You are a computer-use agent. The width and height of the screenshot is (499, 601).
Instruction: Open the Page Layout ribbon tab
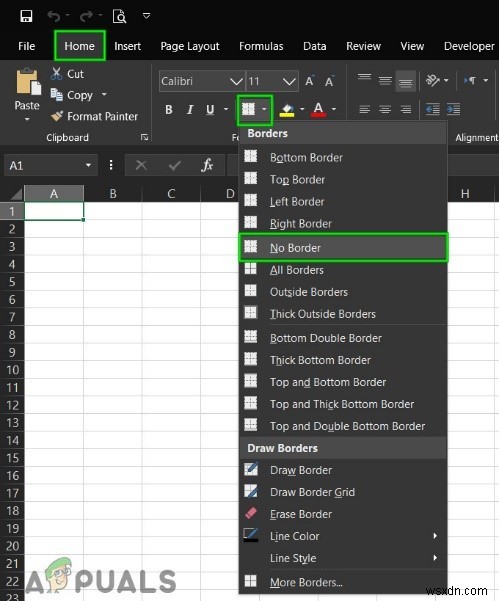click(x=190, y=46)
